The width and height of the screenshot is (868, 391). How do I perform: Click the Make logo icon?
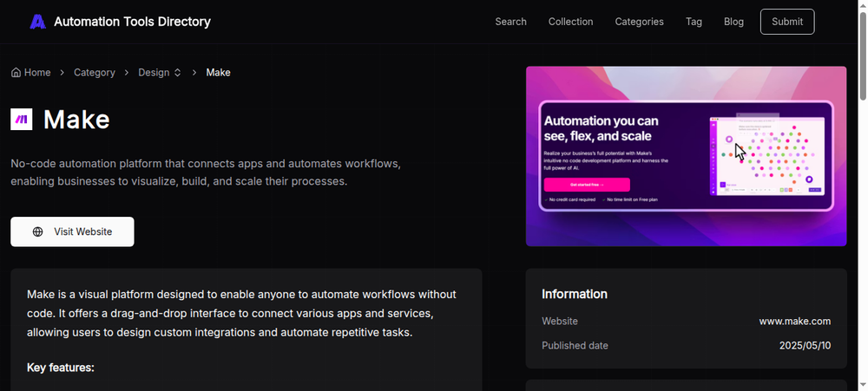pyautogui.click(x=22, y=120)
